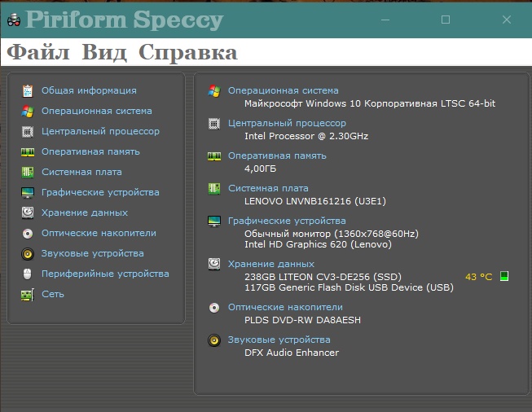Click the Windows flag icon in sidebar
532x412 pixels.
coord(28,112)
